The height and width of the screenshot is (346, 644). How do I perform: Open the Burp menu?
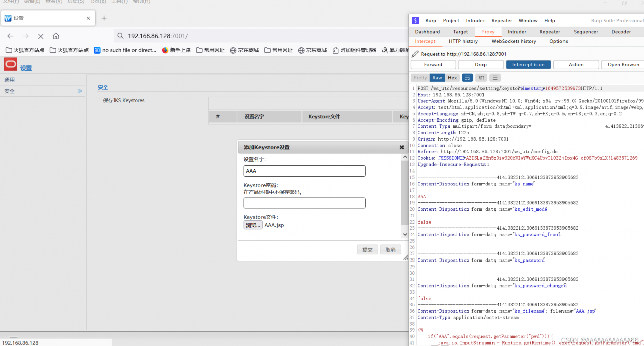[431, 21]
